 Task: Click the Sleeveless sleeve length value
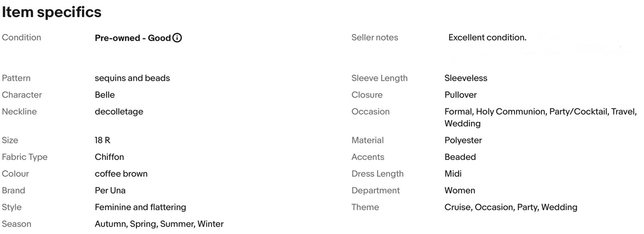466,78
